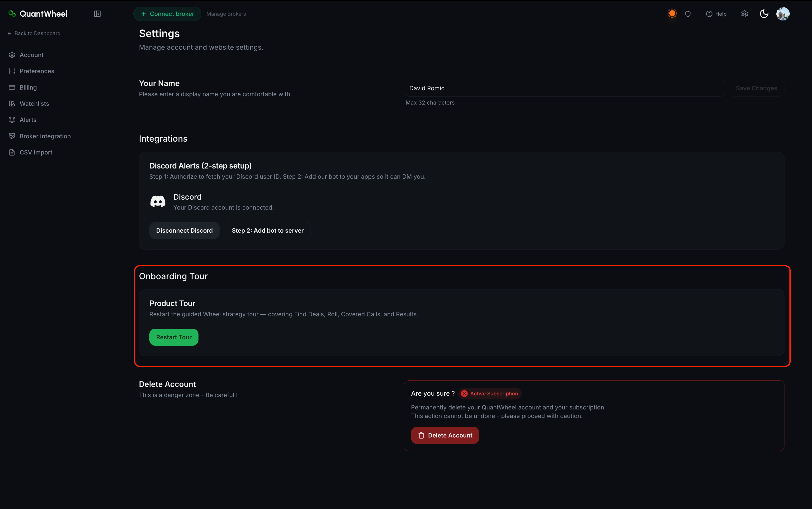Click the display name input field
Viewport: 812px width, 509px height.
[x=564, y=88]
